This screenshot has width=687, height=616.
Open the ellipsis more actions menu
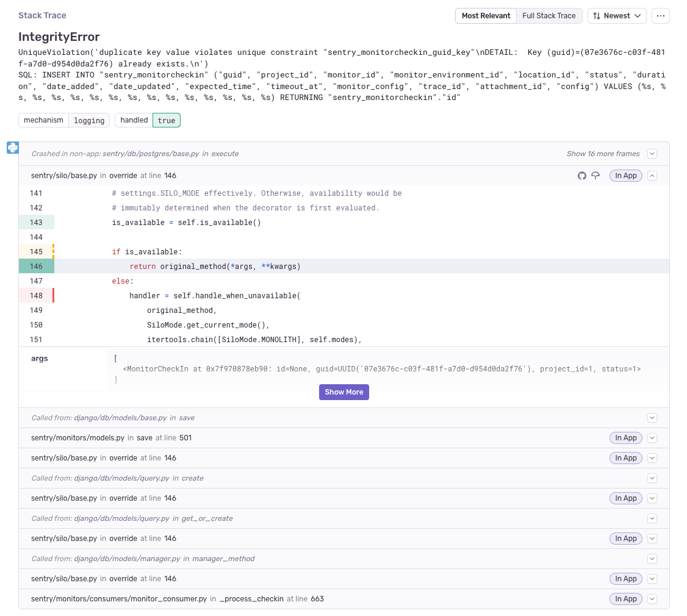(x=660, y=16)
